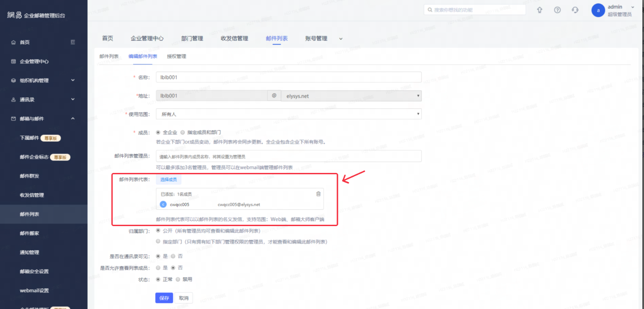
Task: Click the function search box
Action: (x=474, y=10)
